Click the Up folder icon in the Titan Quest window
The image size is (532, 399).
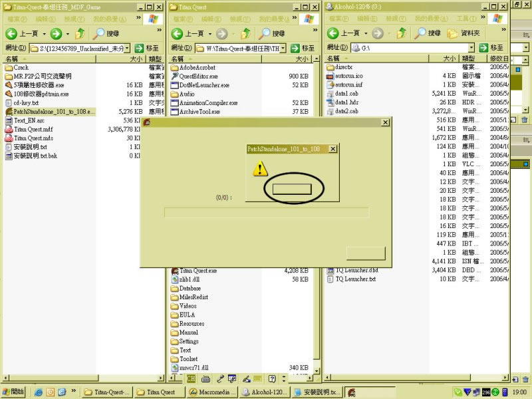click(246, 33)
